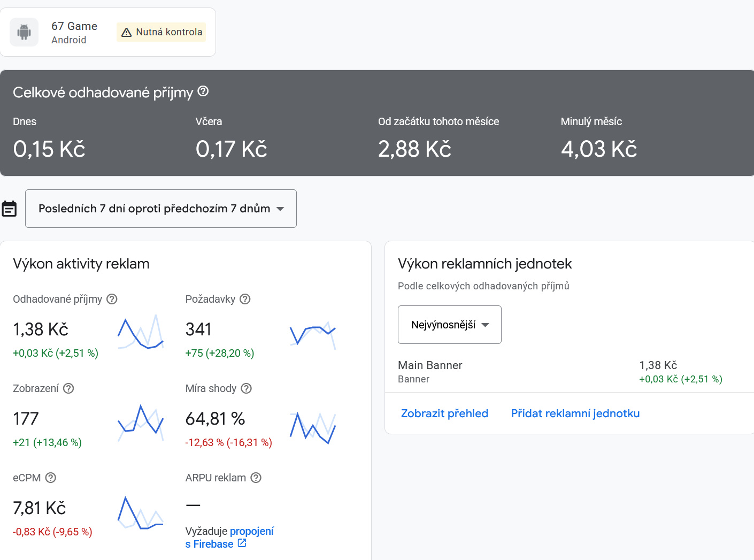The width and height of the screenshot is (754, 560).
Task: Select the 67 Game app card
Action: click(108, 32)
